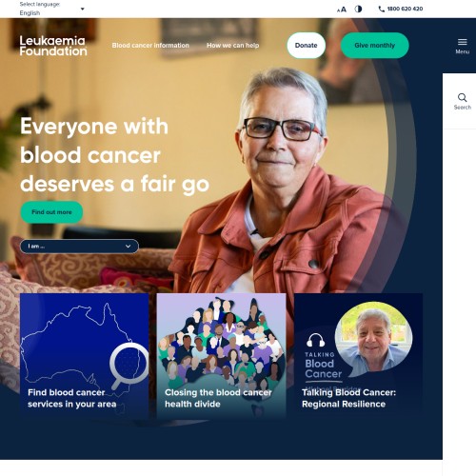Change text size with AA icon
The image size is (476, 476).
click(342, 10)
